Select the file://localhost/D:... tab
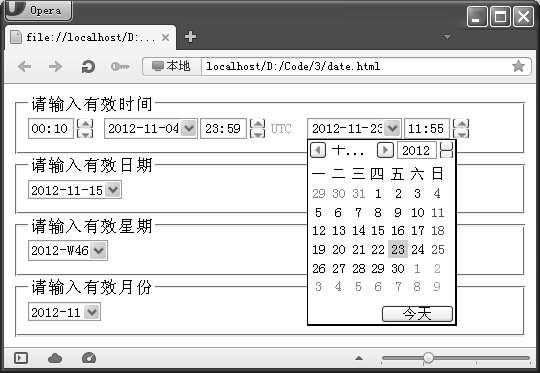Image resolution: width=540 pixels, height=373 pixels. pyautogui.click(x=90, y=37)
